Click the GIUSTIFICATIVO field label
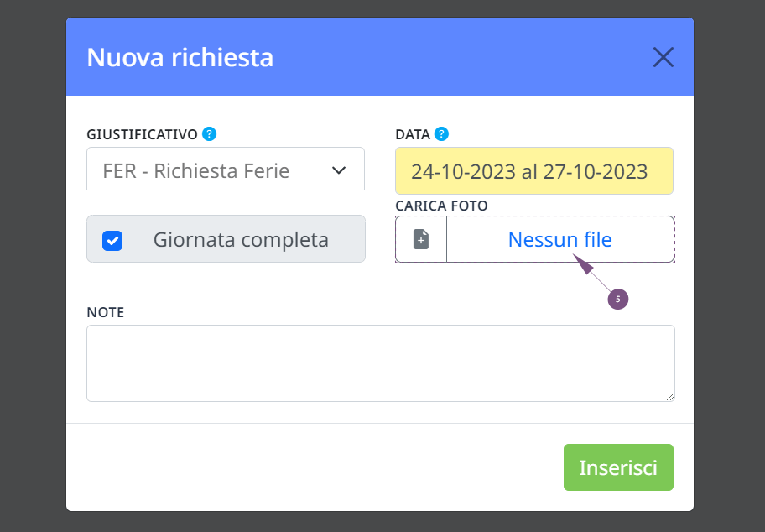 coord(142,134)
